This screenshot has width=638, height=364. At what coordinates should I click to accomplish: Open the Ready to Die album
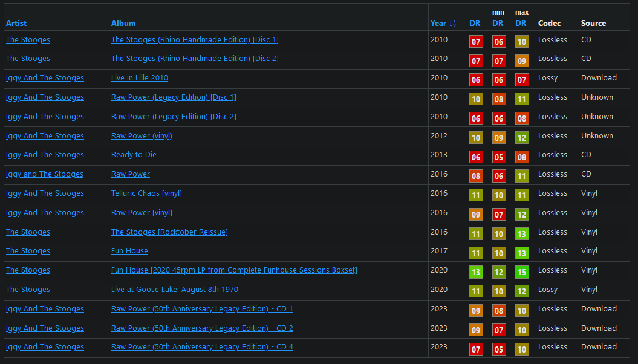(x=134, y=155)
